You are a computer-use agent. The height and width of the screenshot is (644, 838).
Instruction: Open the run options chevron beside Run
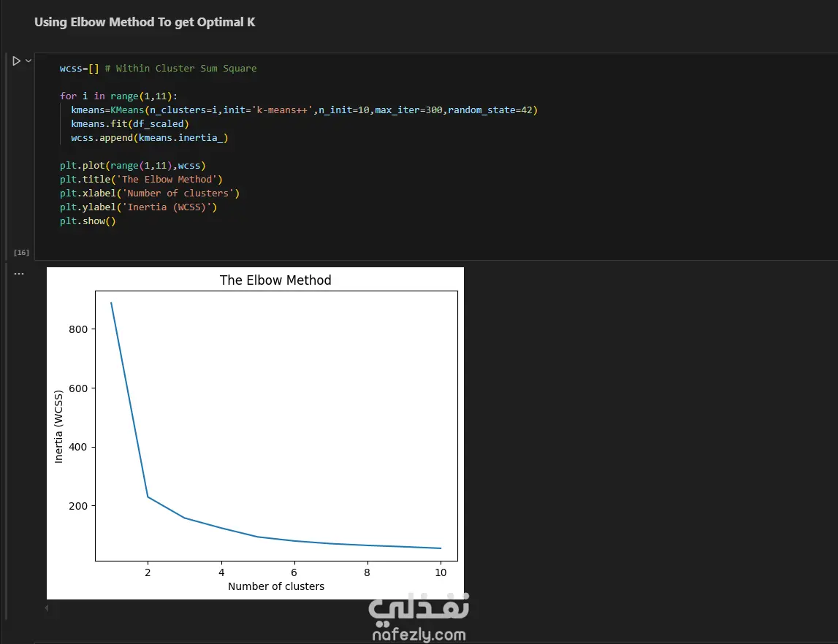28,61
